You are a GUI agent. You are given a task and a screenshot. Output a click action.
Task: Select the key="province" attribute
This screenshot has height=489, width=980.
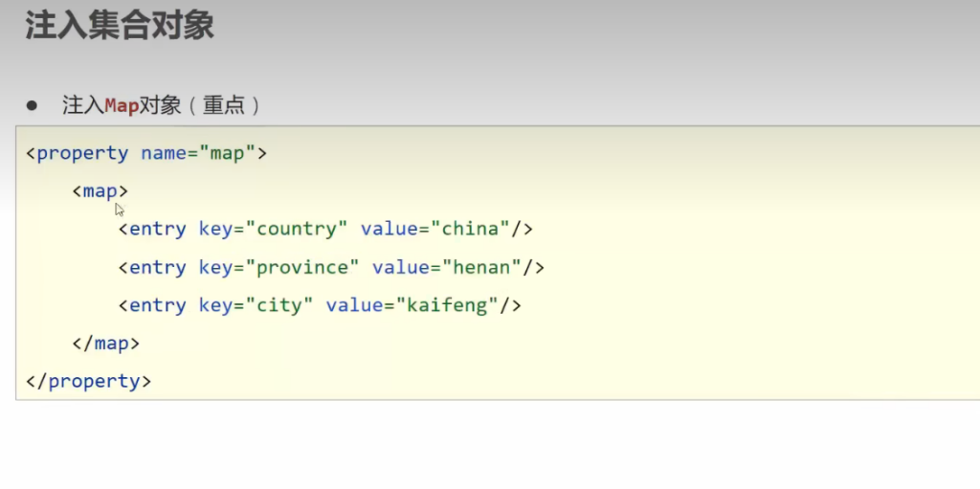pyautogui.click(x=278, y=267)
